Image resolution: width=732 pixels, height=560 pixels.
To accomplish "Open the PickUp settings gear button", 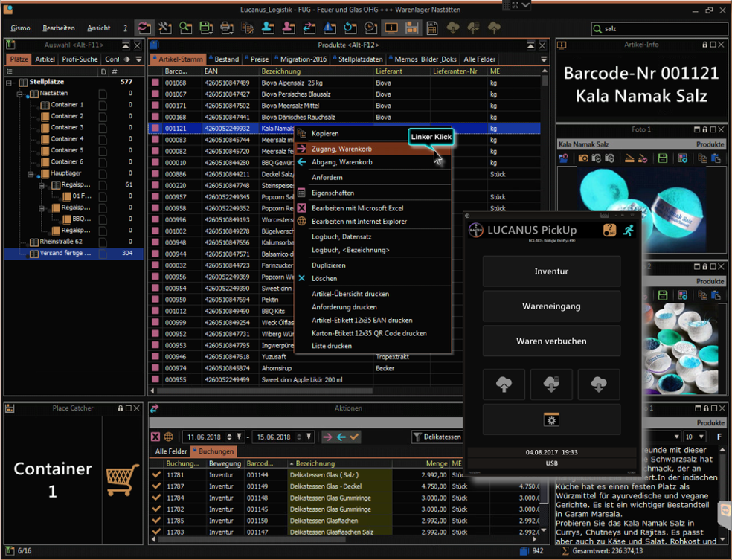I will pyautogui.click(x=551, y=420).
